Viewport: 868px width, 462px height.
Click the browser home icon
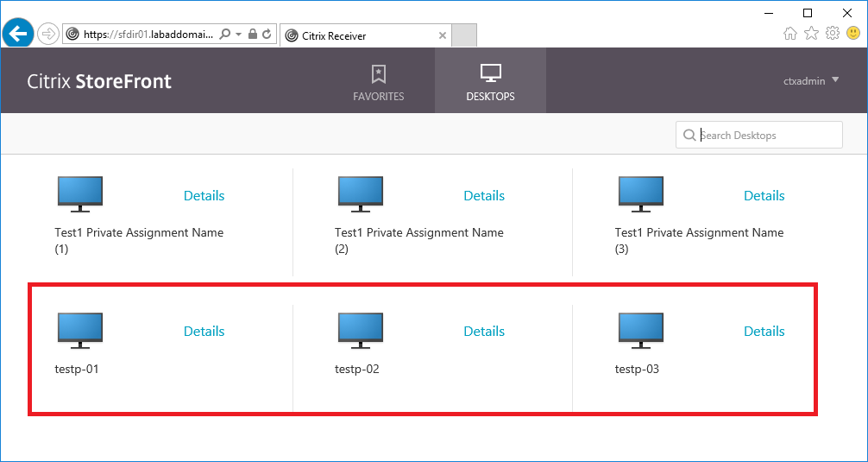pyautogui.click(x=790, y=34)
